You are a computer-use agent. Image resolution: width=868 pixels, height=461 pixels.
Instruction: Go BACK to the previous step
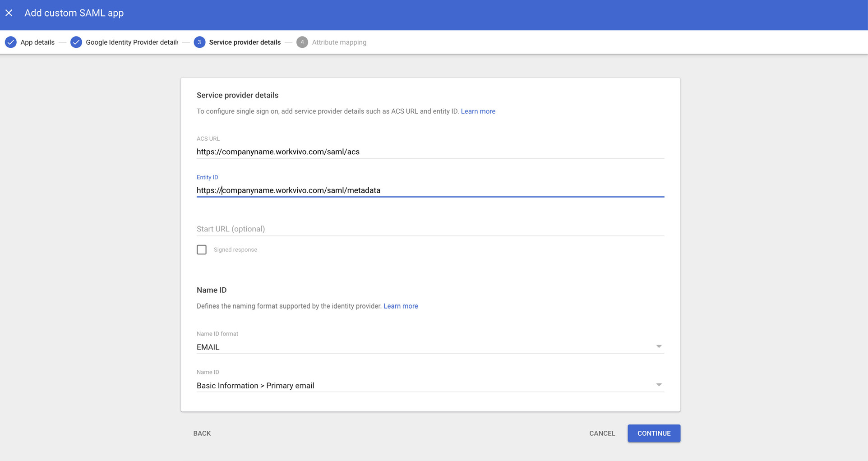click(202, 433)
